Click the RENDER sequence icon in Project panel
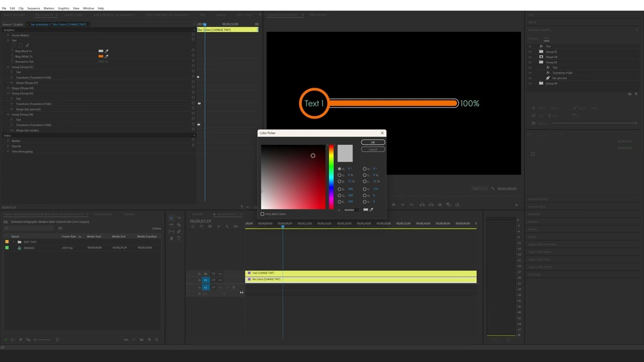This screenshot has width=644, height=362. point(20,248)
